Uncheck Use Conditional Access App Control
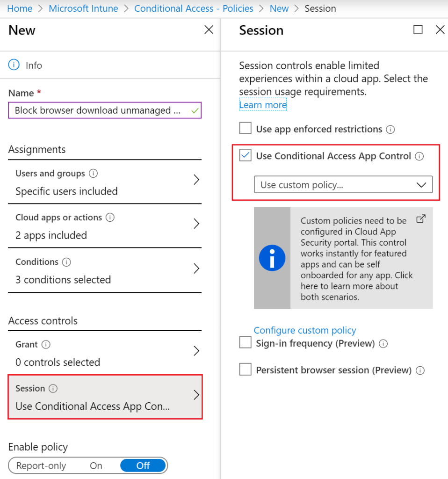448x479 pixels. point(246,156)
